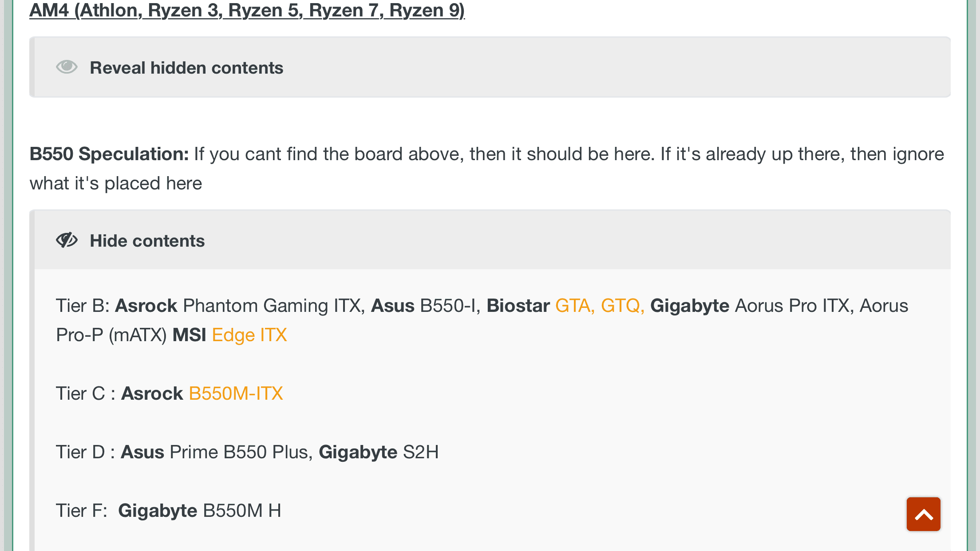The image size is (980, 551).
Task: Click the bold 'Biostar' brand name
Action: pyautogui.click(x=518, y=306)
